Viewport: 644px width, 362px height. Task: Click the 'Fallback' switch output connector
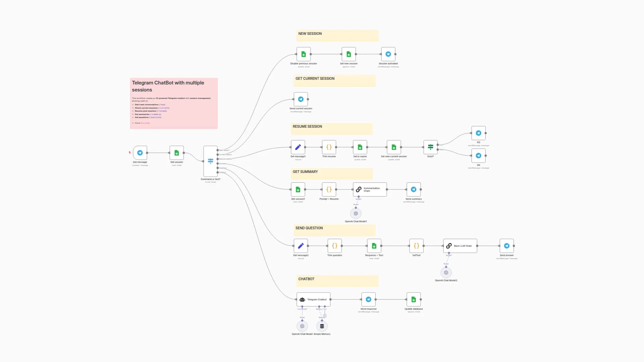coord(218,172)
